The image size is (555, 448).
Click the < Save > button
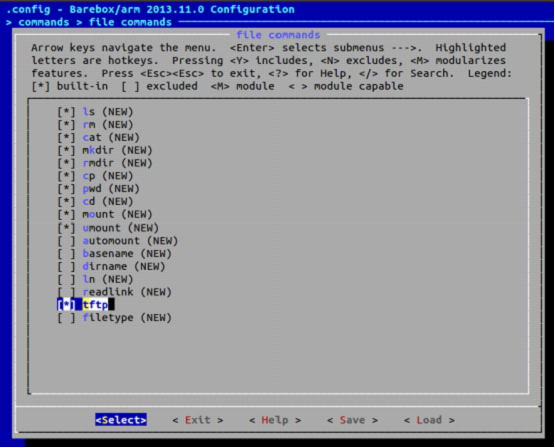[352, 420]
